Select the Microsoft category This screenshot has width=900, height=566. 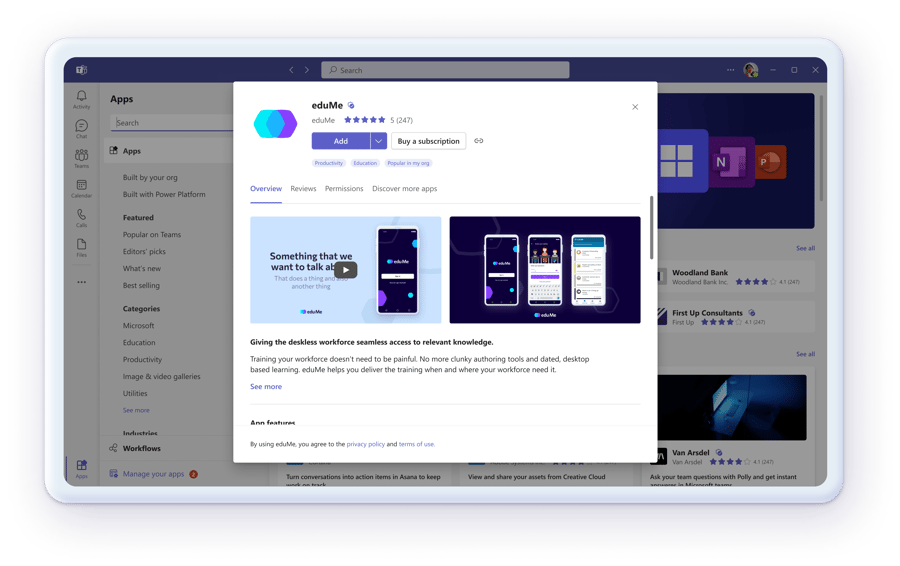pos(138,325)
